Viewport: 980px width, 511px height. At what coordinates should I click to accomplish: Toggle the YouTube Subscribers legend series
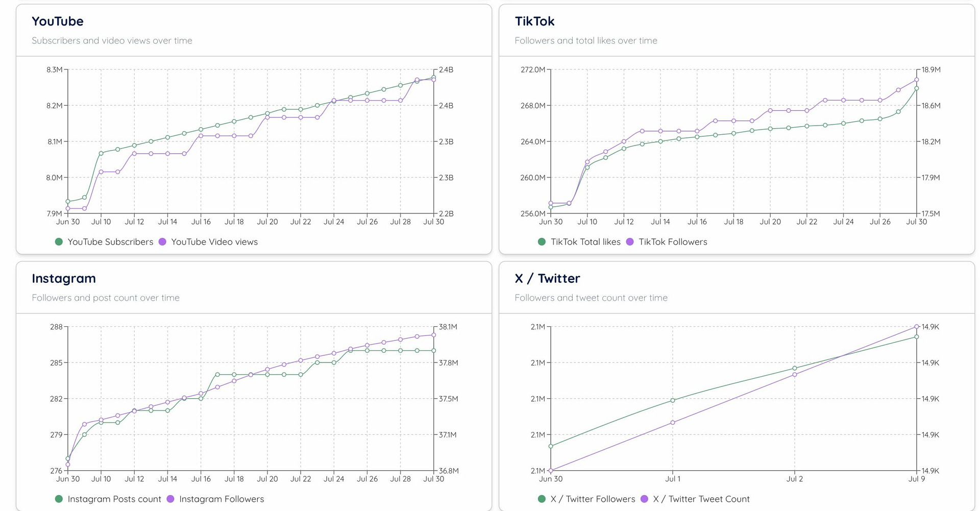pos(110,242)
